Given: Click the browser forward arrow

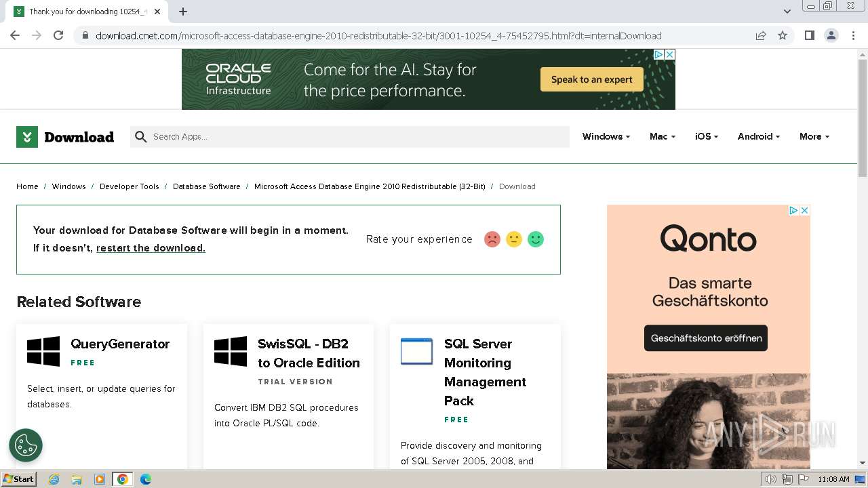Looking at the screenshot, I should [x=37, y=35].
